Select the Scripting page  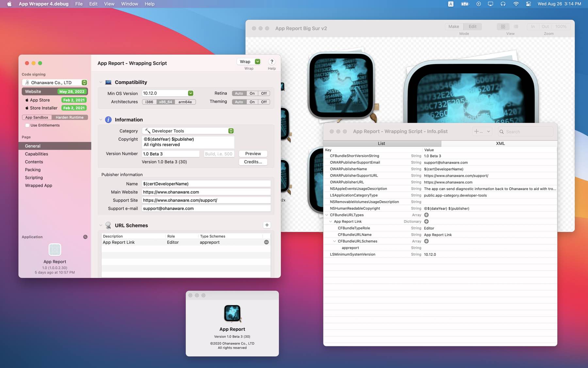tap(55, 177)
